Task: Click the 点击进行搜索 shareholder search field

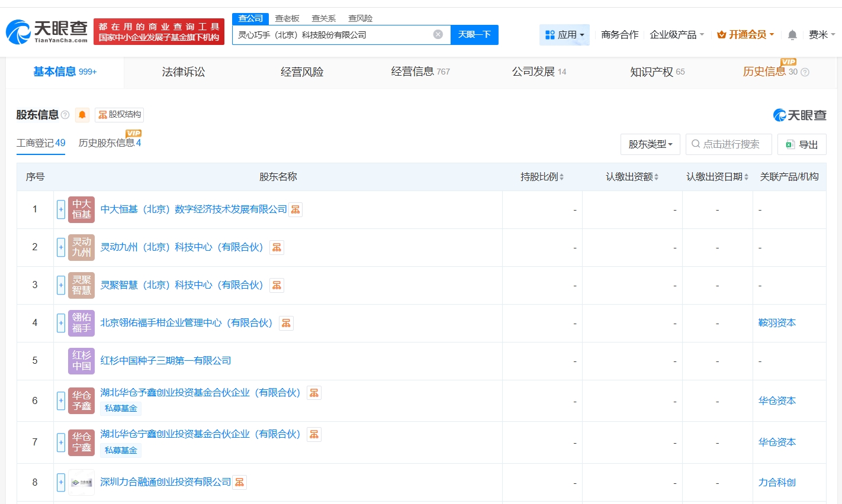Action: tap(729, 144)
